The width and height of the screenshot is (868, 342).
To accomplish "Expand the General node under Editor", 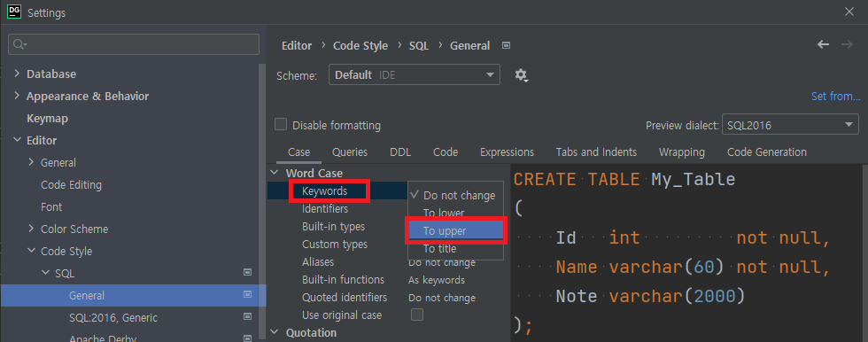I will click(31, 162).
